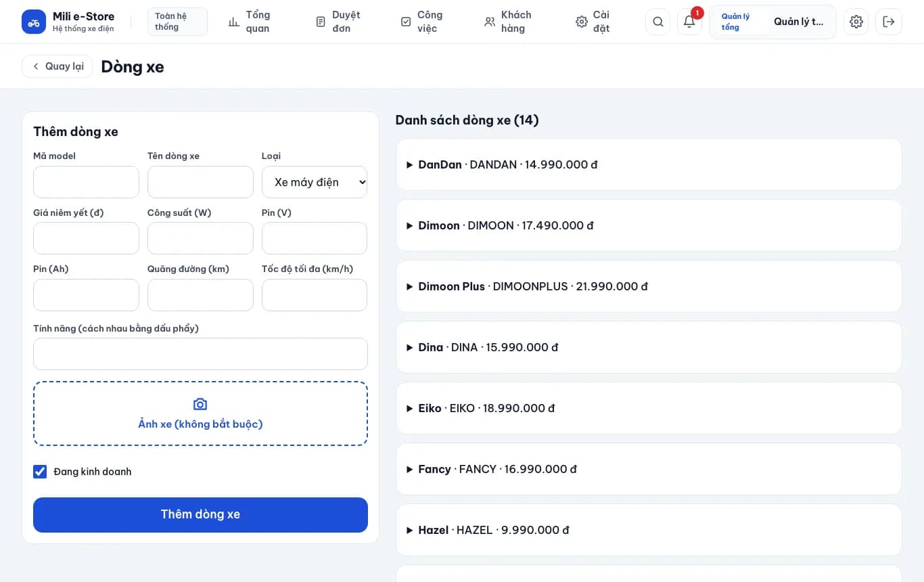
Task: Open the search magnifier icon
Action: point(658,22)
